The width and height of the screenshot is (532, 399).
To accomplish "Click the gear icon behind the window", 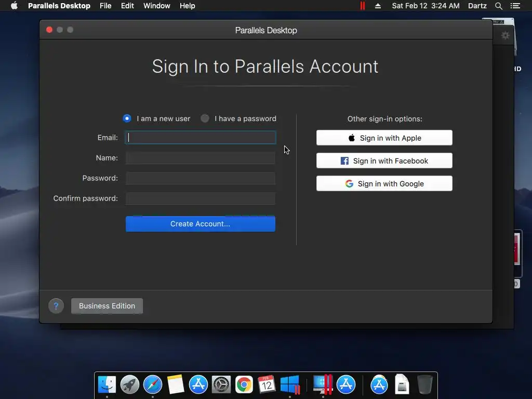I will point(505,35).
